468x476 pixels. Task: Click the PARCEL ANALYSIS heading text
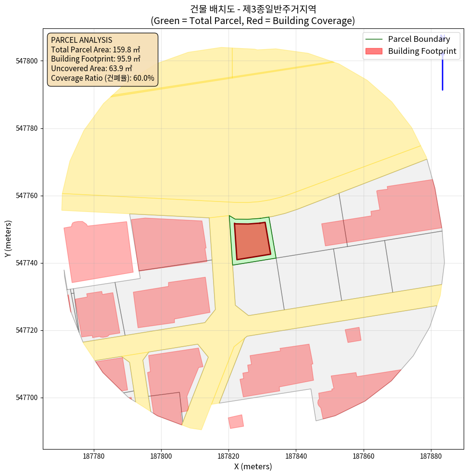tap(81, 40)
